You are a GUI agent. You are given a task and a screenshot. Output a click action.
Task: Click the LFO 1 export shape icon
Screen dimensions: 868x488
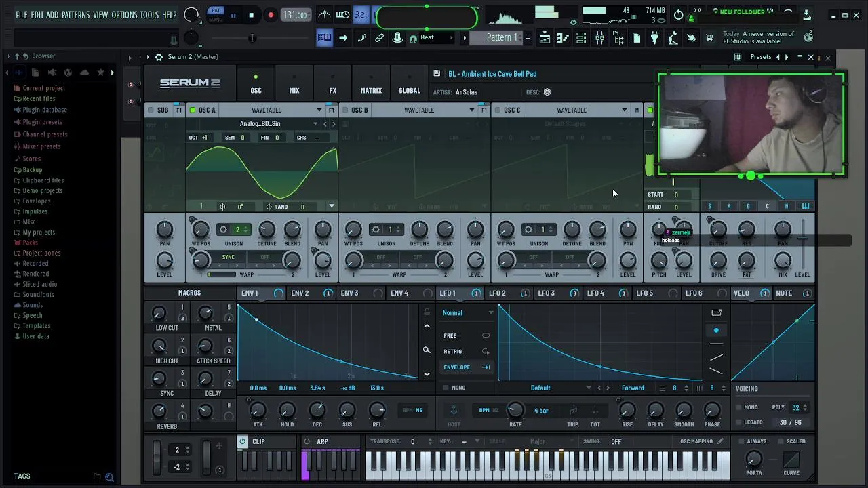tap(717, 312)
